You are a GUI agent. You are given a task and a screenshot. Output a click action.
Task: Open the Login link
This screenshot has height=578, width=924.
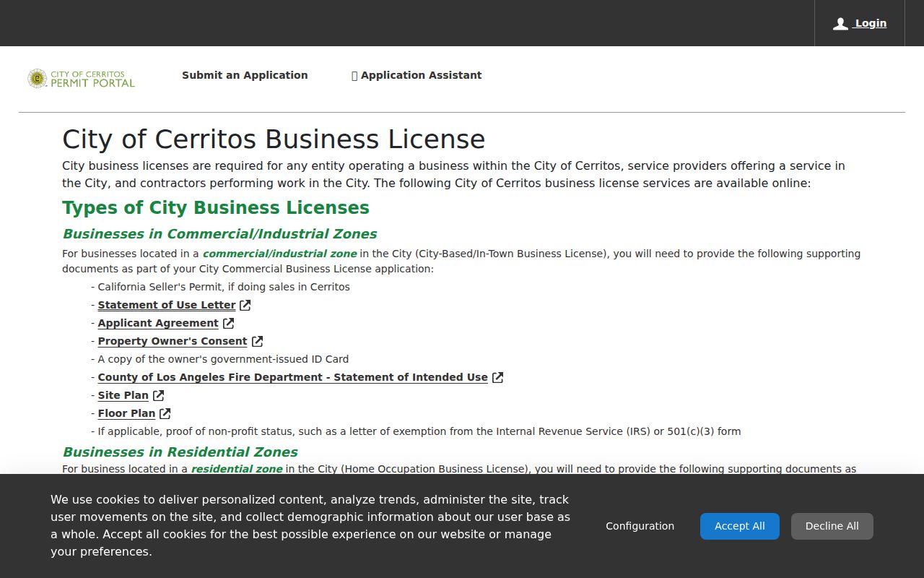870,23
